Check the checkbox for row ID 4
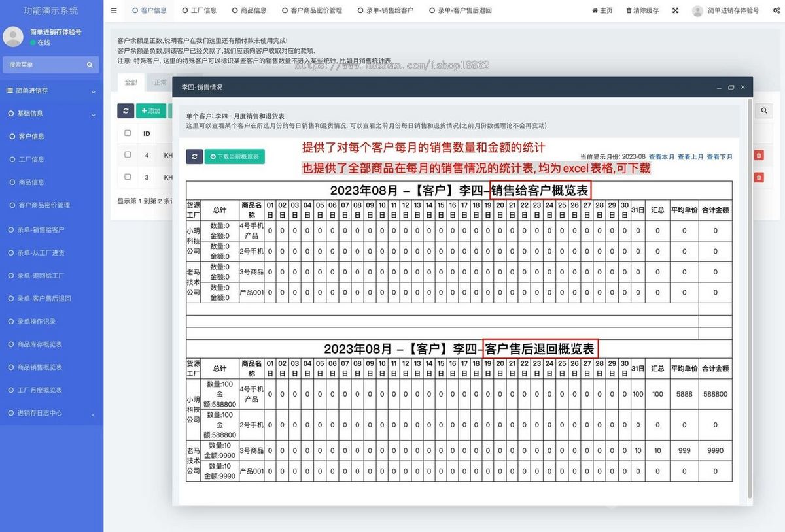Viewport: 785px width, 532px height. [127, 155]
